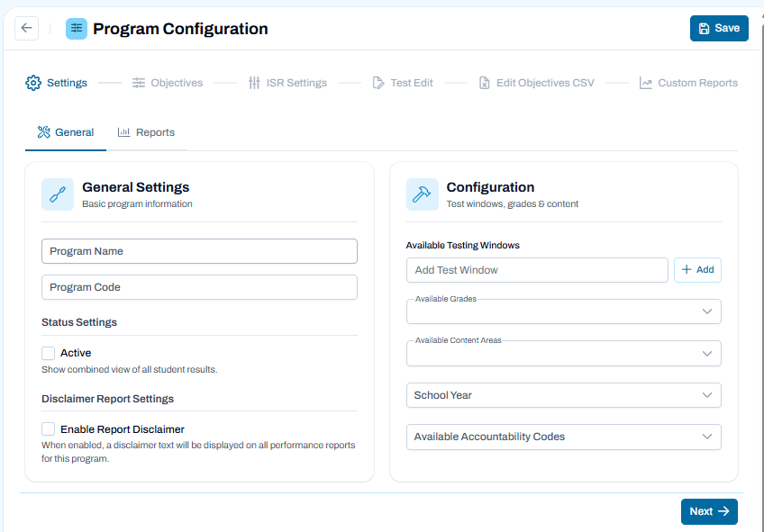Click the Objectives sliders icon
This screenshot has height=532, width=764.
pyautogui.click(x=139, y=83)
